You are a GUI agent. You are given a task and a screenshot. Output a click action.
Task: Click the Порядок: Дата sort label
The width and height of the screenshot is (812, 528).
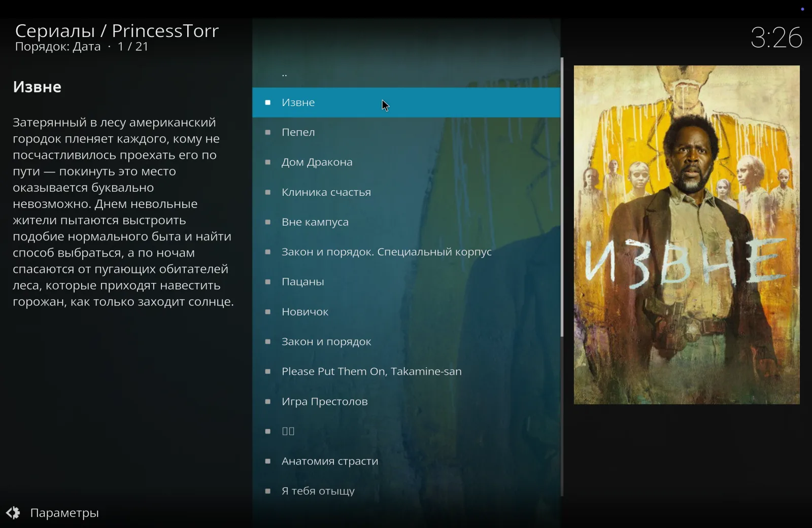coord(58,47)
